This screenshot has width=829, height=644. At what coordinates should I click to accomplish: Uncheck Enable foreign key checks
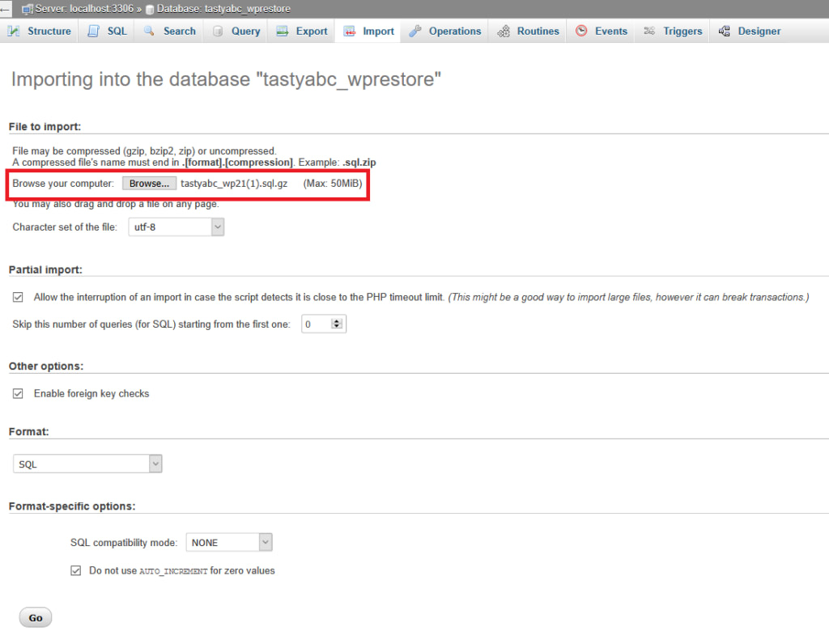18,393
